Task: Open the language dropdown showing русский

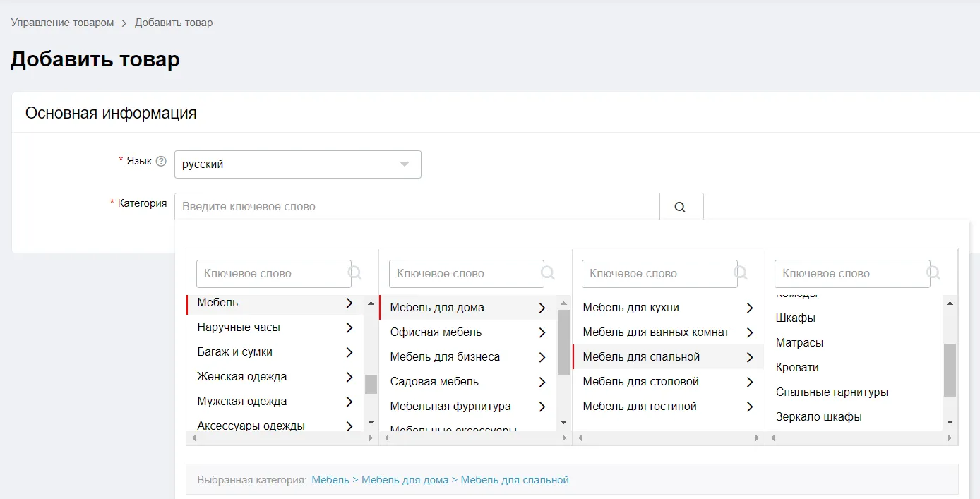Action: pos(298,164)
